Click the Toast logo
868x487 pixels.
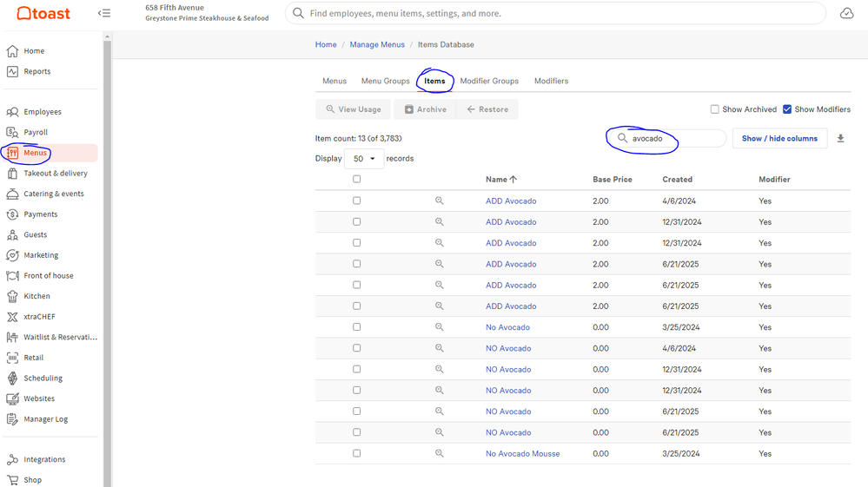click(x=43, y=14)
